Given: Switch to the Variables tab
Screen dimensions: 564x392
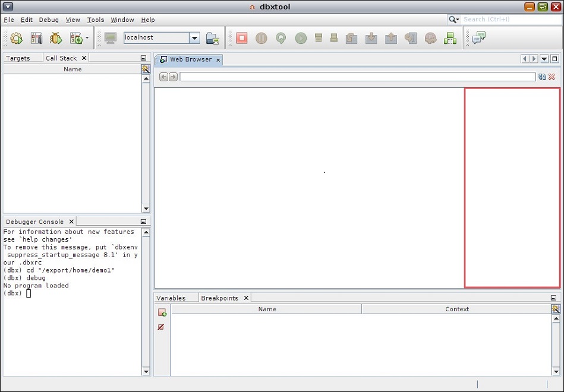Looking at the screenshot, I should pos(171,298).
